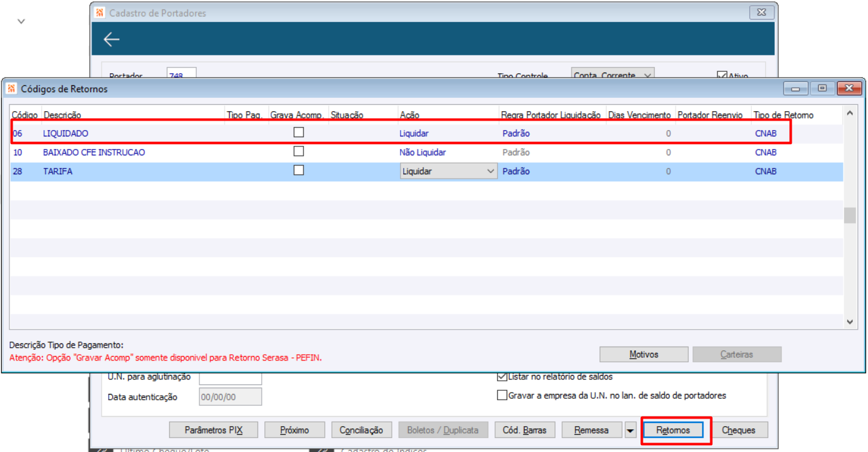Click the Remessa button
Viewport: 868px width, 452px height.
coord(592,431)
